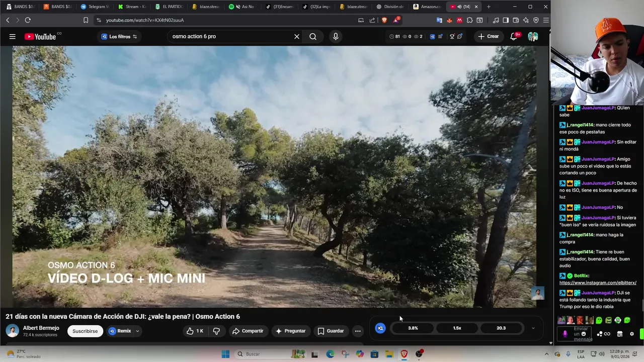Open the Google Translate extension

(439, 20)
